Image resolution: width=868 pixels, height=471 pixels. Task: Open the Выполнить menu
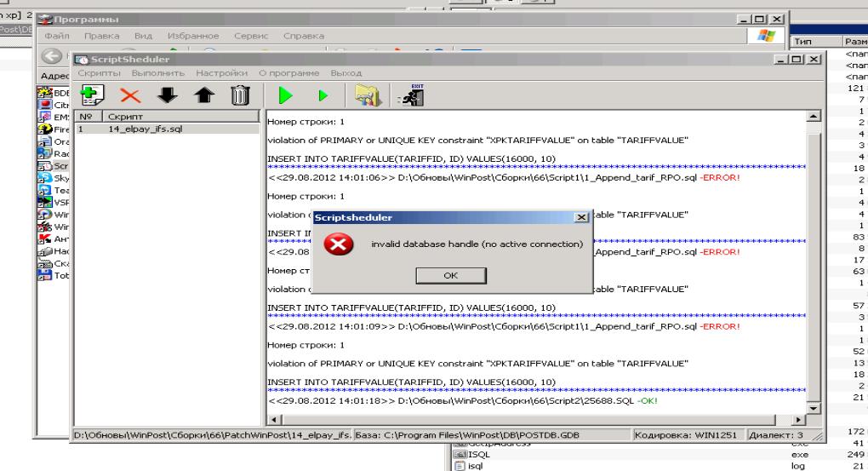click(x=157, y=73)
